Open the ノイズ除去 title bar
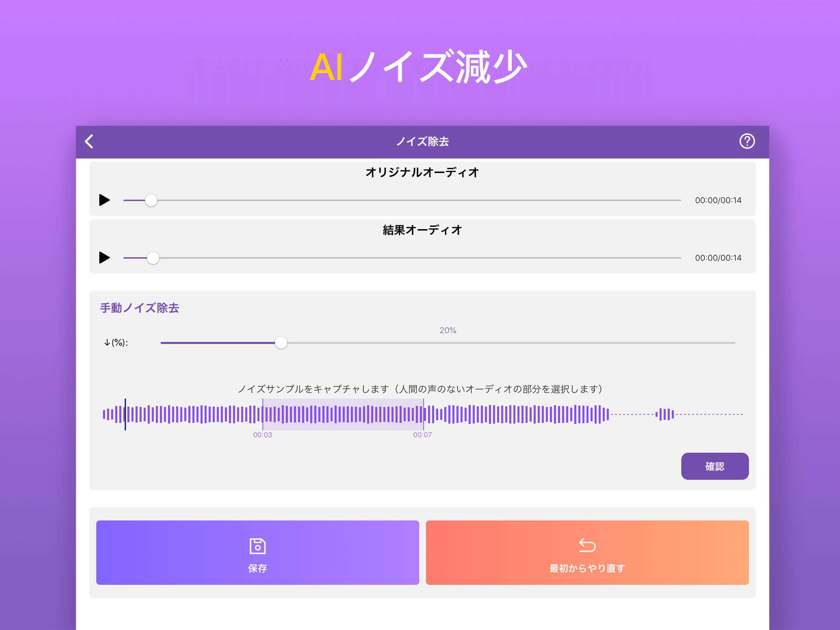The width and height of the screenshot is (840, 630). coord(422,142)
